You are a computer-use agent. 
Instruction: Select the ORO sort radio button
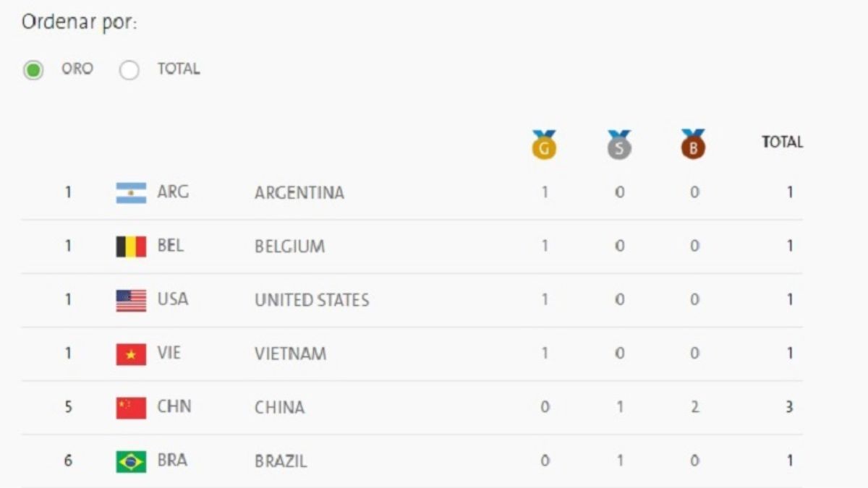(x=33, y=70)
